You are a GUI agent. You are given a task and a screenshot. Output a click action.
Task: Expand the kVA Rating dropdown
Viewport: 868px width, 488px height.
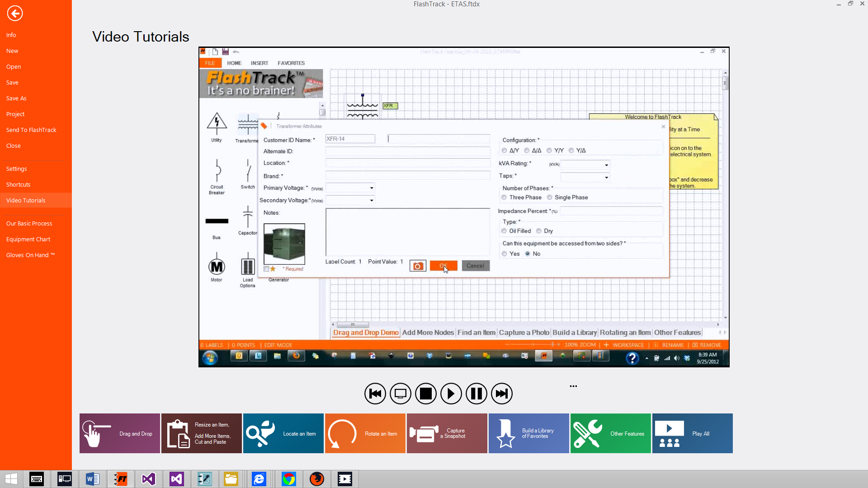click(x=606, y=165)
